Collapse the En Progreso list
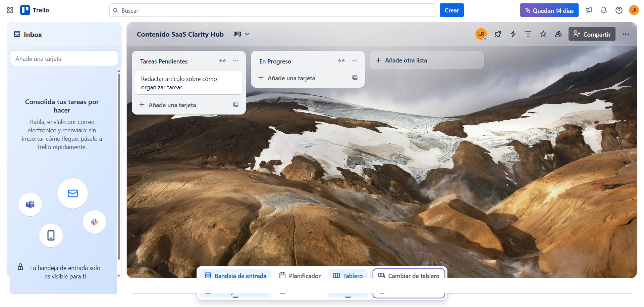This screenshot has height=307, width=644. (341, 61)
